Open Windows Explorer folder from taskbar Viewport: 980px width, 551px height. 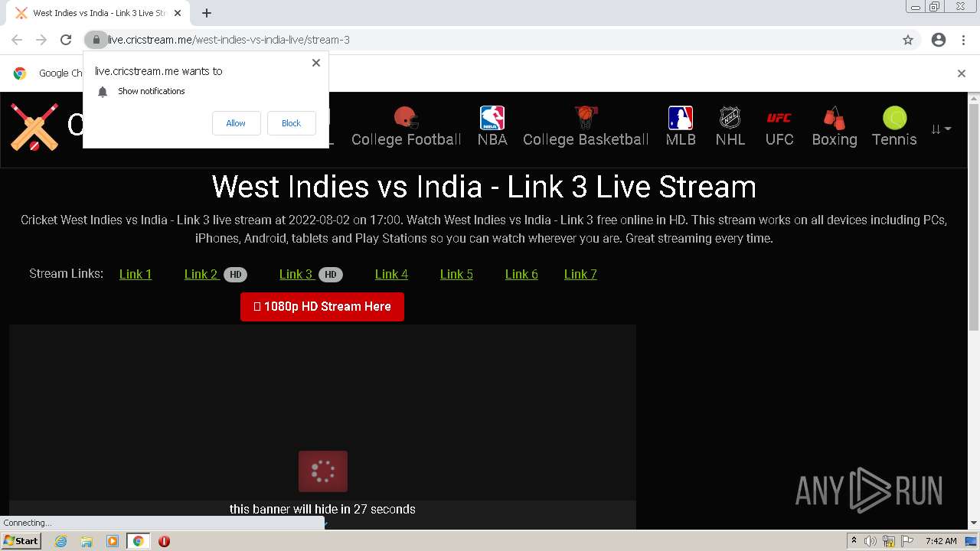click(87, 541)
